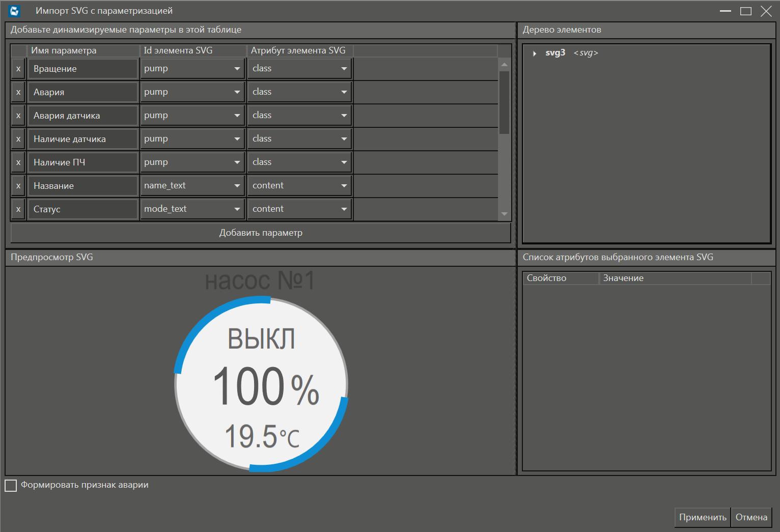Click the Отмена button
This screenshot has width=780, height=532.
tap(751, 517)
